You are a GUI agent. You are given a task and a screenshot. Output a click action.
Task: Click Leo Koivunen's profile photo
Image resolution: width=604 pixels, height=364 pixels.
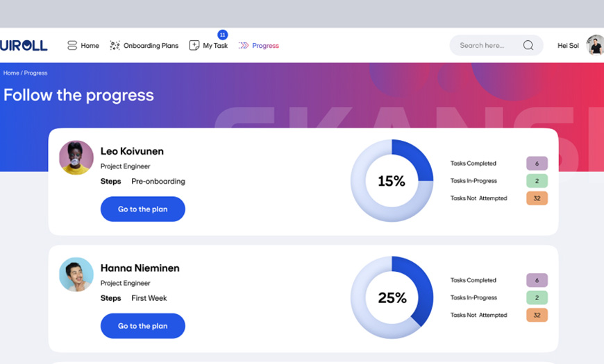76,157
